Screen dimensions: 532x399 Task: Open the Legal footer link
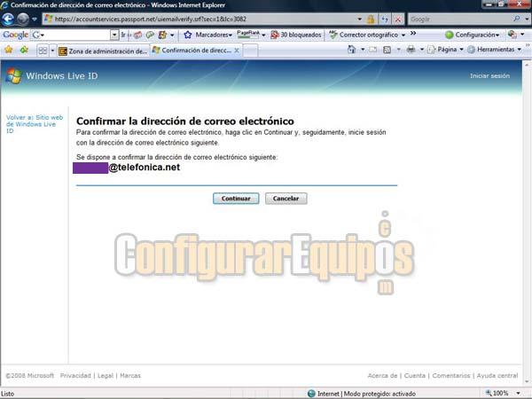pos(106,376)
